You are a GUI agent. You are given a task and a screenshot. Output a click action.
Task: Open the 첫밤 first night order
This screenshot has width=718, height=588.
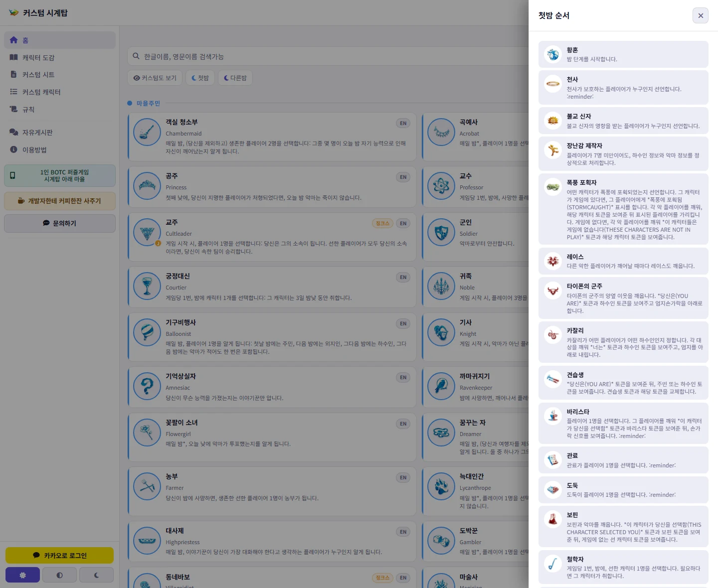[200, 78]
